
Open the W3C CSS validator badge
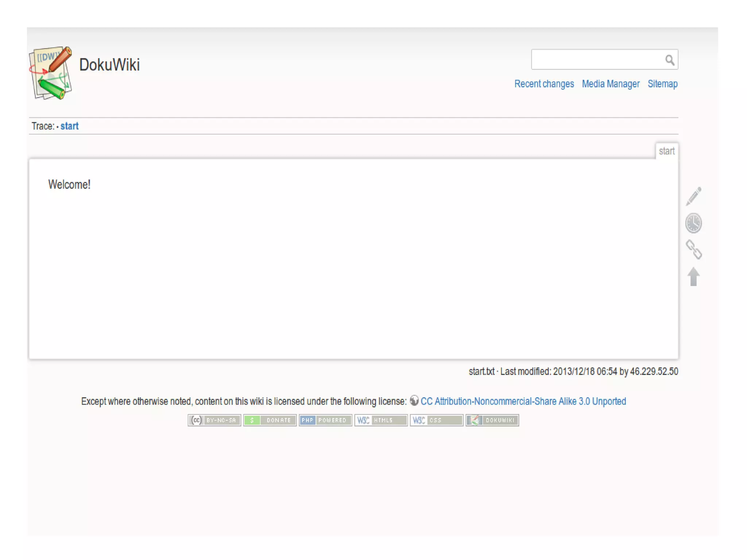[436, 420]
